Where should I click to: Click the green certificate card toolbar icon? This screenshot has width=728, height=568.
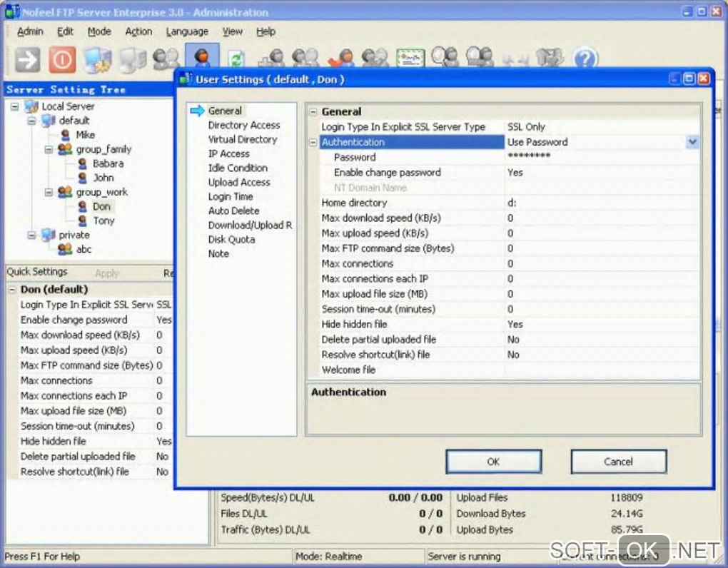pyautogui.click(x=410, y=59)
